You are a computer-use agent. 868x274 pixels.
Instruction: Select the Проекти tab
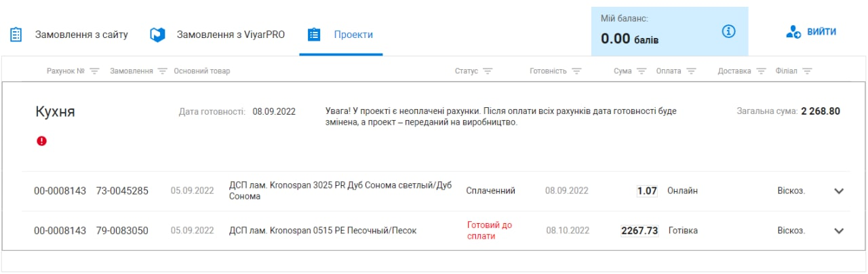pos(341,35)
